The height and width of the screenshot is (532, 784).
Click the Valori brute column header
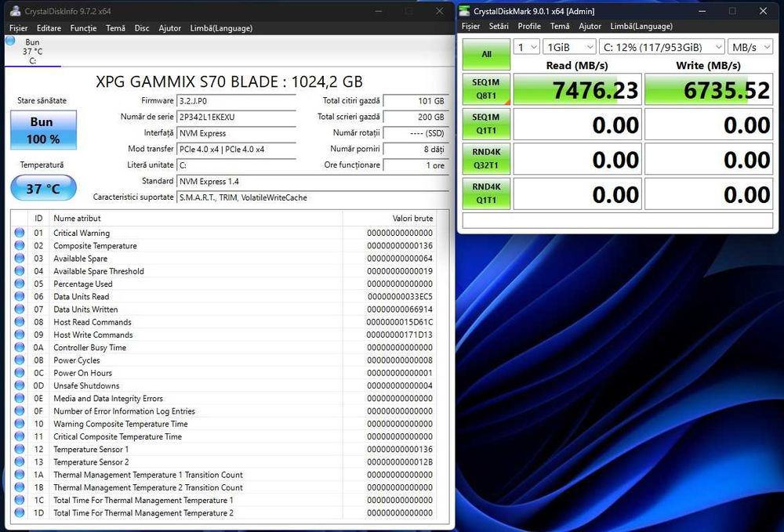390,219
